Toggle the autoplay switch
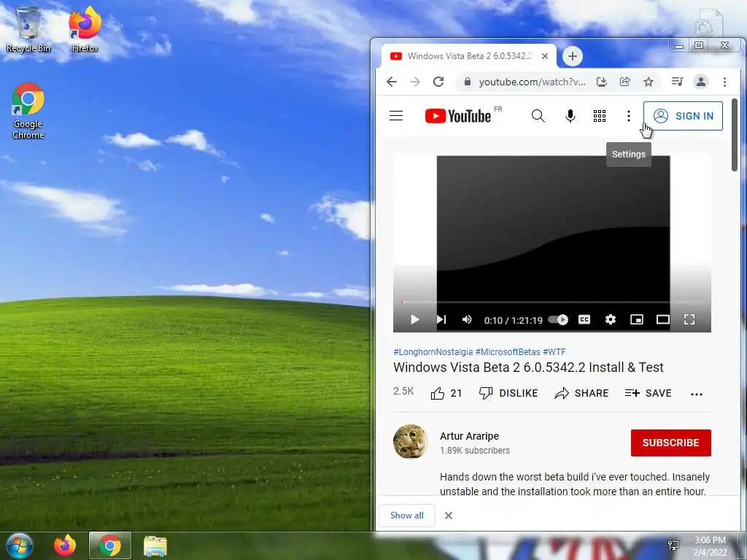This screenshot has height=560, width=747. pyautogui.click(x=558, y=319)
